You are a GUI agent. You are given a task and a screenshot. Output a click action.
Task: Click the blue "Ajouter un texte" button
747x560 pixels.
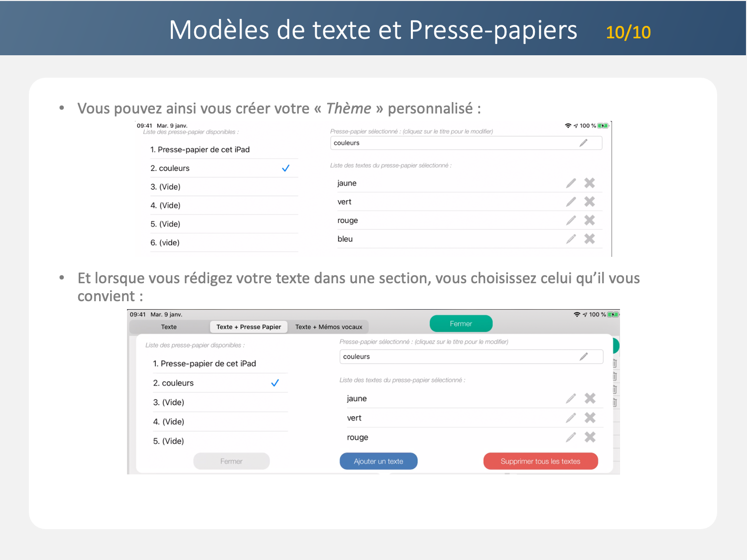click(378, 461)
